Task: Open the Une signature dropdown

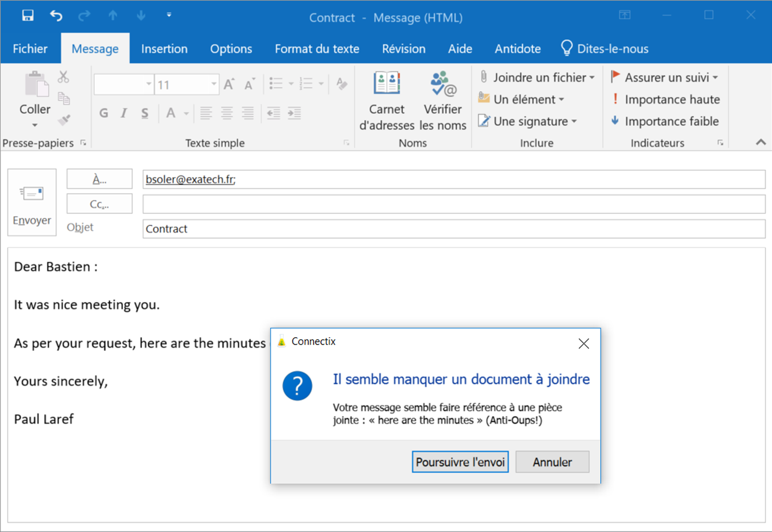Action: click(574, 121)
